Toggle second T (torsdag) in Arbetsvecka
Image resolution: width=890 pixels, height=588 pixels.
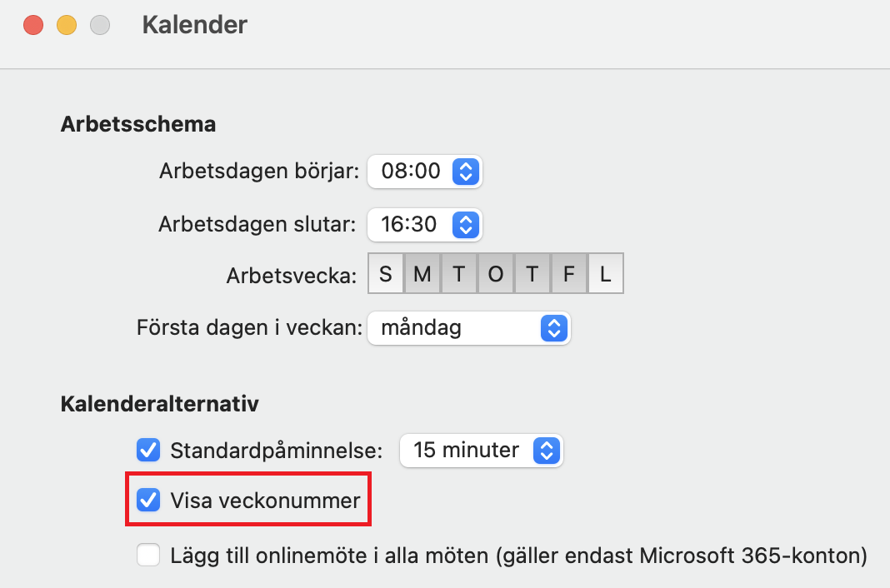coord(532,275)
